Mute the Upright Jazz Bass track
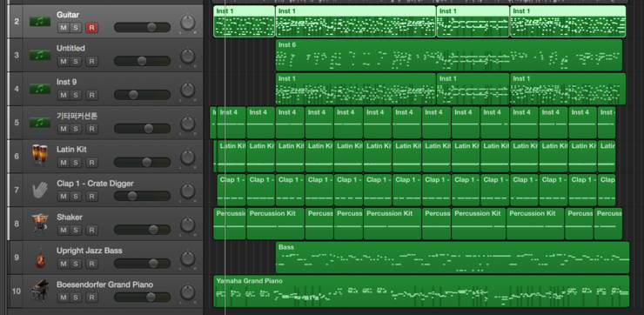Viewport: 644px width, 315px height. pos(63,264)
